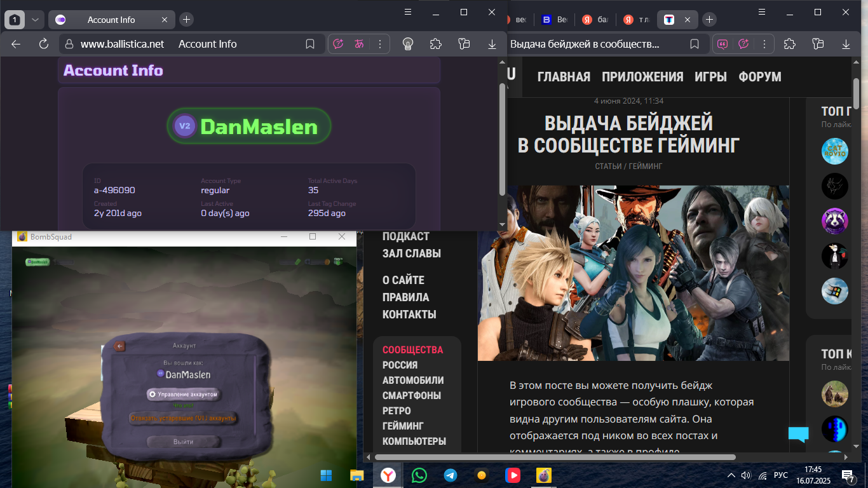
Task: Select the Account Info tab
Action: [x=111, y=20]
